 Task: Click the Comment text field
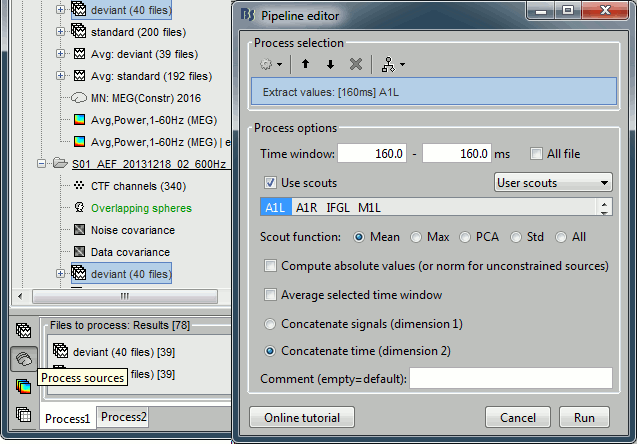point(510,378)
